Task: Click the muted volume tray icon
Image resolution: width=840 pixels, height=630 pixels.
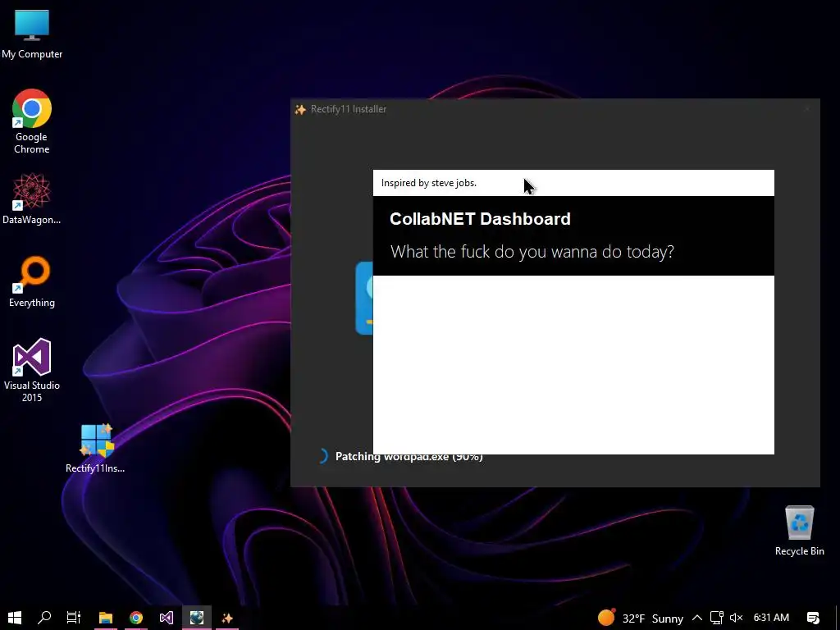Action: point(737,618)
